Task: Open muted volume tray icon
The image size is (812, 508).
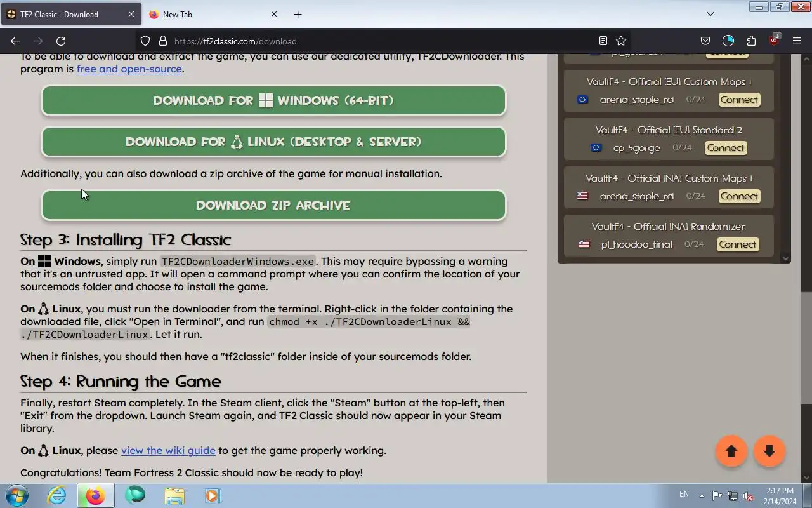Action: click(749, 495)
